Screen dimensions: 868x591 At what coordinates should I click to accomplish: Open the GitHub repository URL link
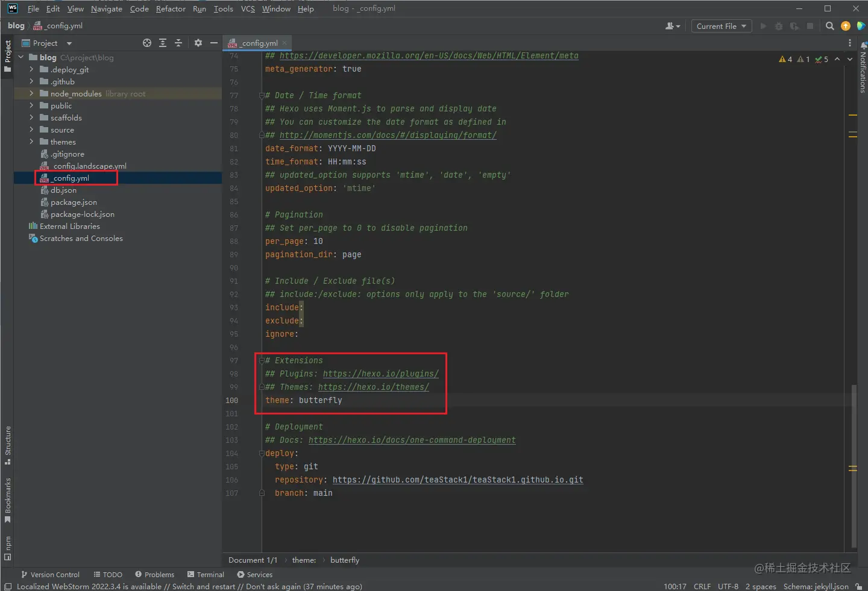click(458, 480)
